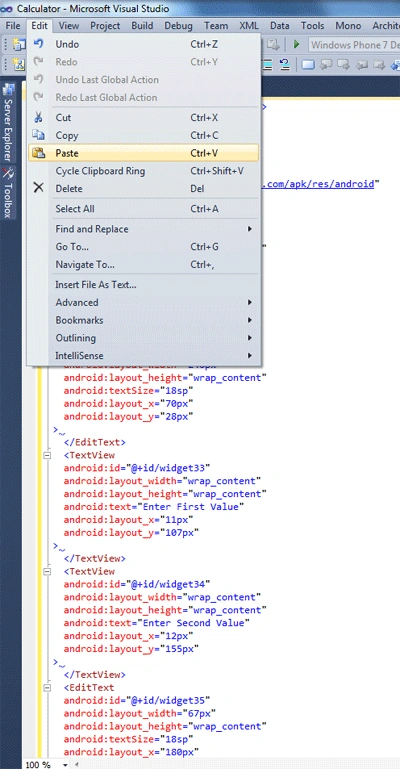Open the Data menu

tap(279, 26)
